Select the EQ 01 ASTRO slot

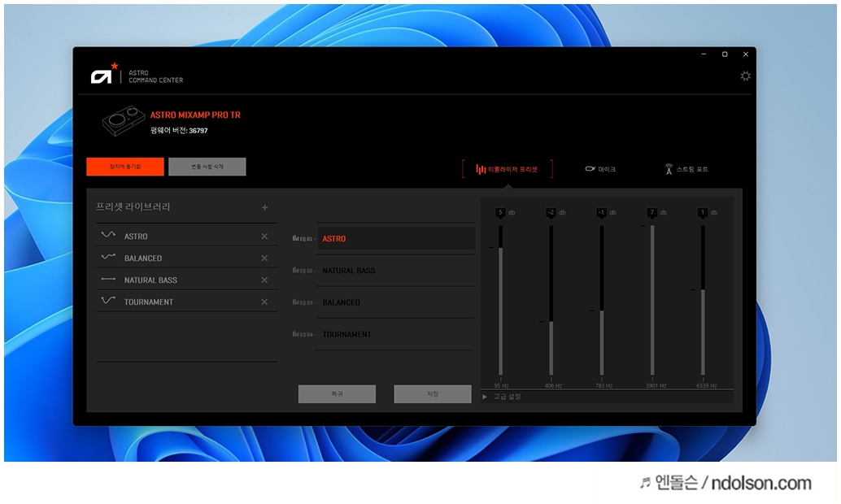point(396,239)
